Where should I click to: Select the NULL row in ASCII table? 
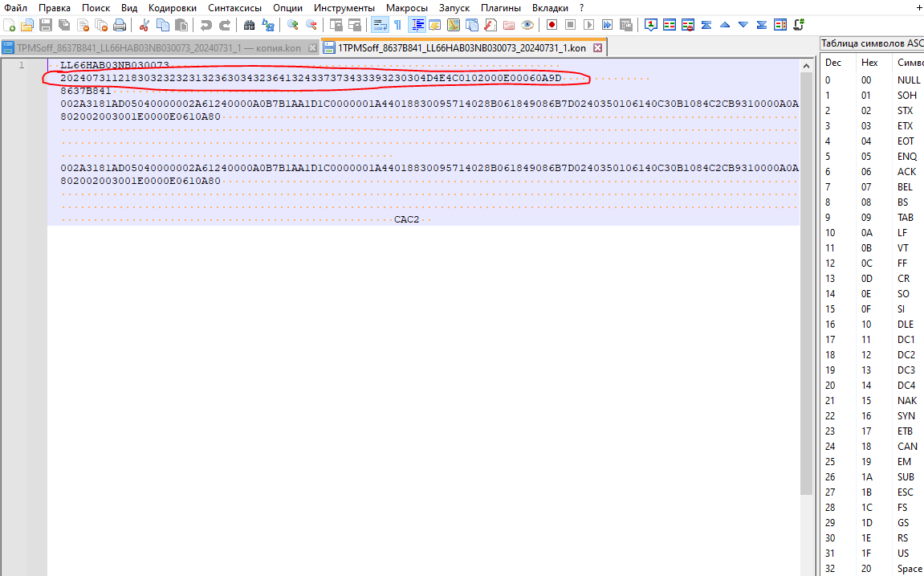click(872, 80)
